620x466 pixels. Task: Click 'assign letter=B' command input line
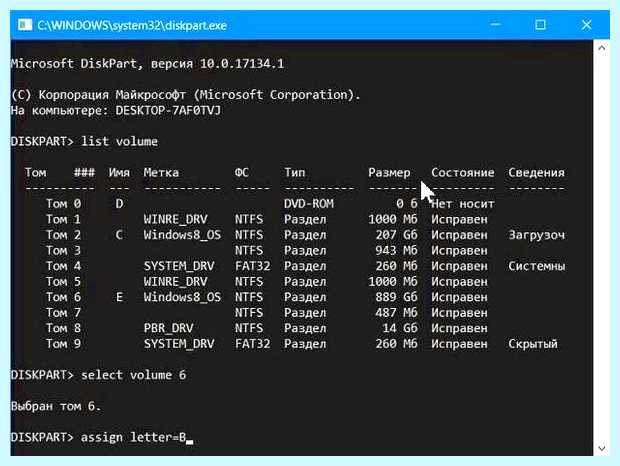pyautogui.click(x=133, y=438)
